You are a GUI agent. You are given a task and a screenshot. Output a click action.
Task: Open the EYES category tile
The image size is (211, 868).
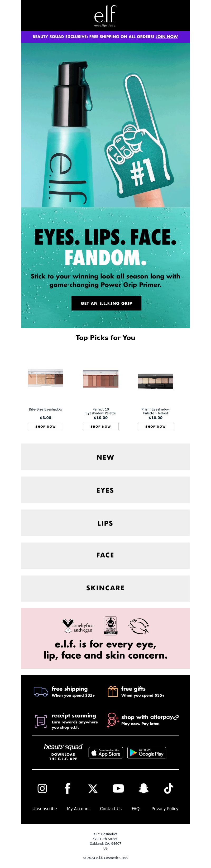coord(105,490)
